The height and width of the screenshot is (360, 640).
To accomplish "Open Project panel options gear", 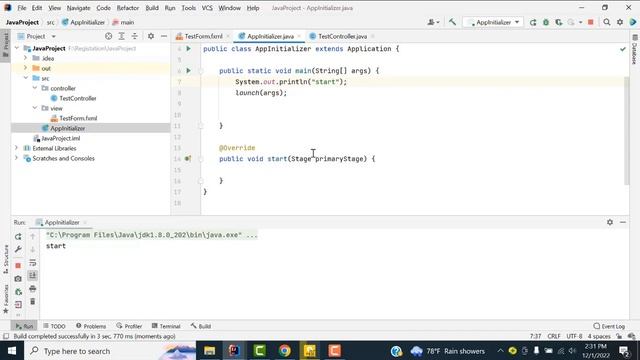I will tap(151, 36).
